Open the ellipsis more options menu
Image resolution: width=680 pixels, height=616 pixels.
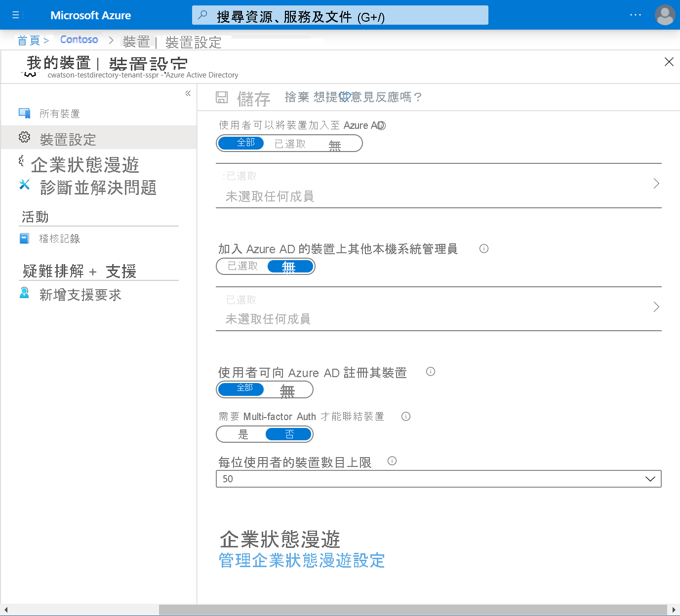pyautogui.click(x=636, y=15)
